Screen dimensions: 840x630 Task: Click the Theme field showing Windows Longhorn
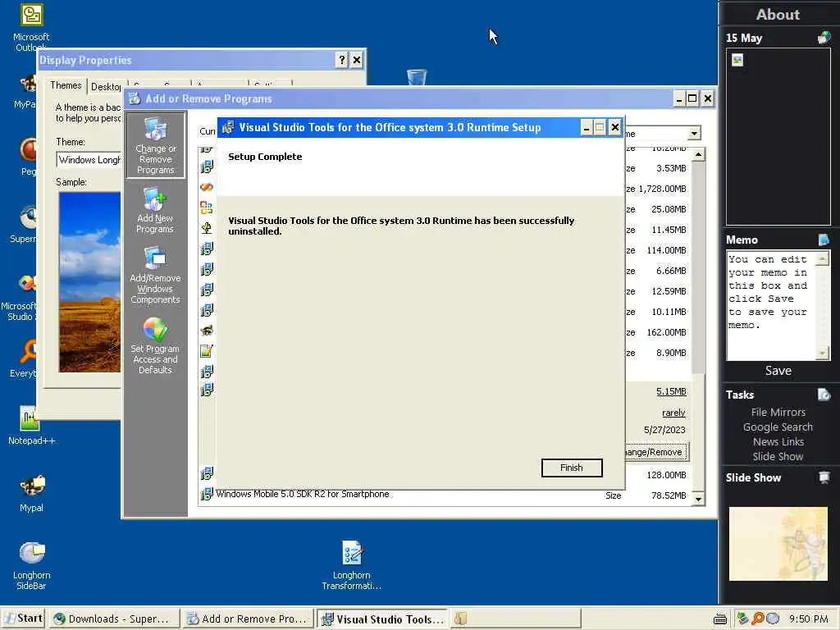tap(89, 160)
